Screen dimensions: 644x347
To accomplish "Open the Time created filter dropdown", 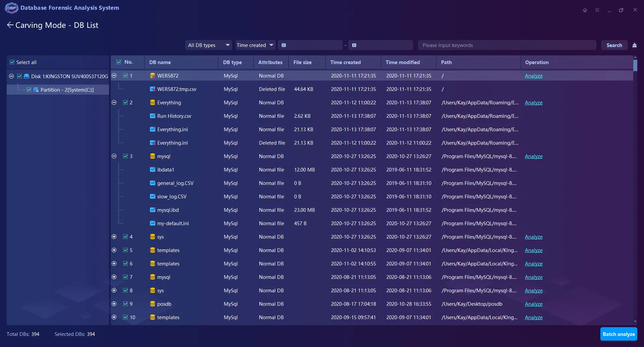I will pos(255,45).
